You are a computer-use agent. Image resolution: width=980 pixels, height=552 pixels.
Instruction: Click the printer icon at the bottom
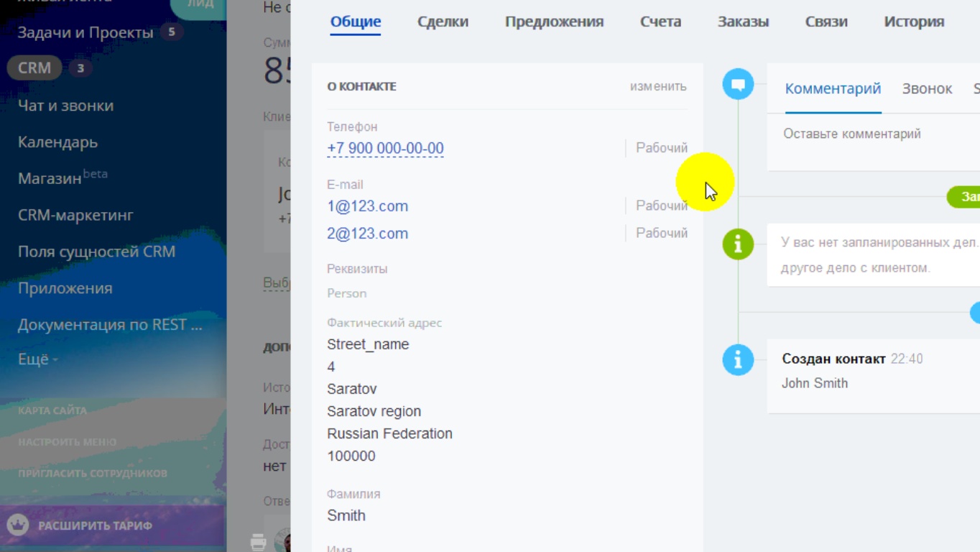[259, 542]
